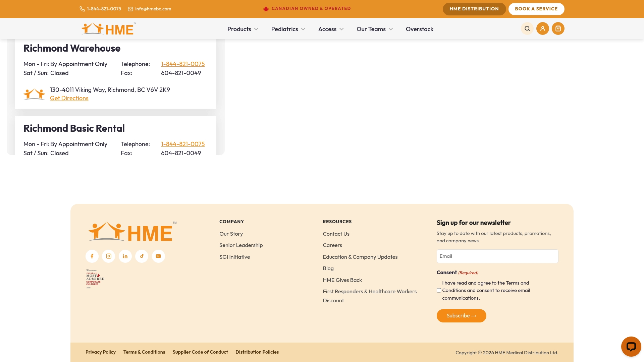The image size is (644, 362).
Task: Tick the newsletter consent checkbox
Action: click(439, 290)
